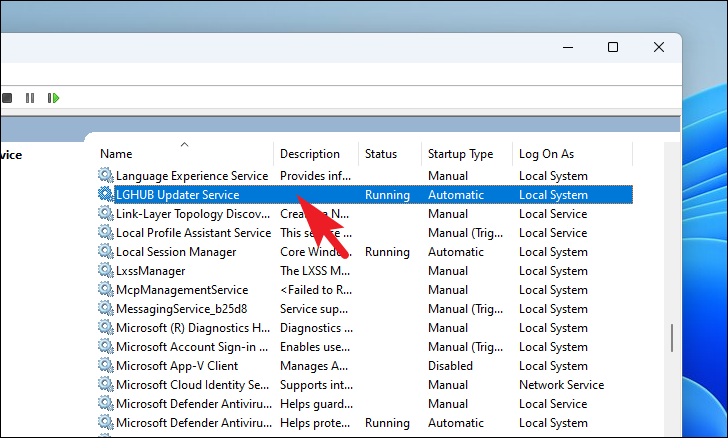Sort by the Status column header
Image resolution: width=728 pixels, height=438 pixels.
pyautogui.click(x=381, y=154)
